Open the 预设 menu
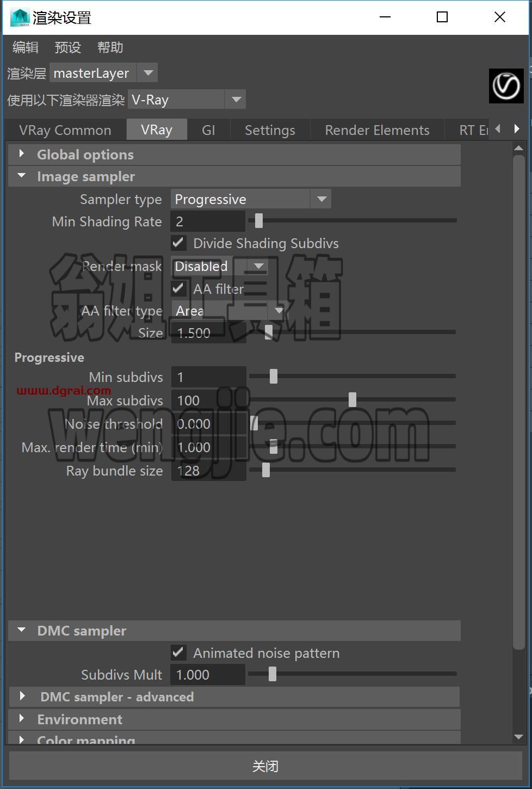Screen dimensions: 532x789 click(x=68, y=47)
